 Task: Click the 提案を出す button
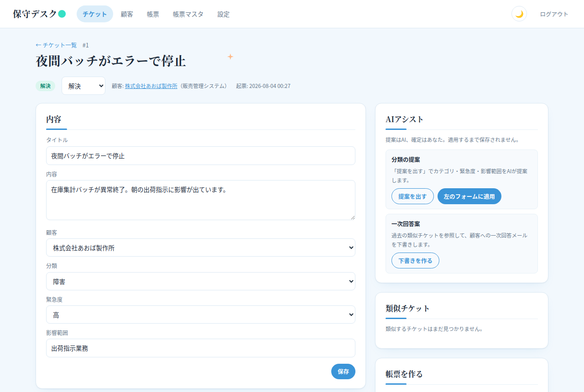point(412,196)
